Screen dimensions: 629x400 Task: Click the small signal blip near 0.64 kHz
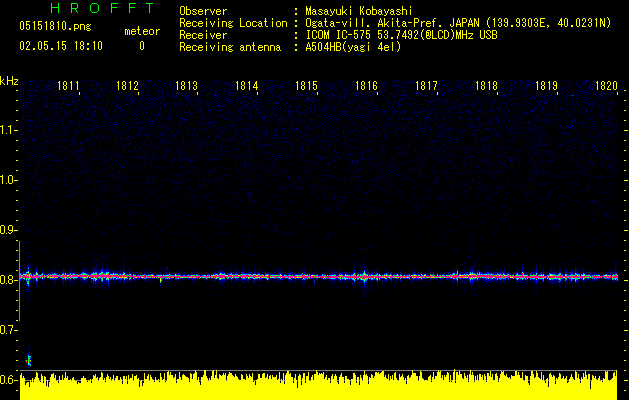(x=28, y=360)
